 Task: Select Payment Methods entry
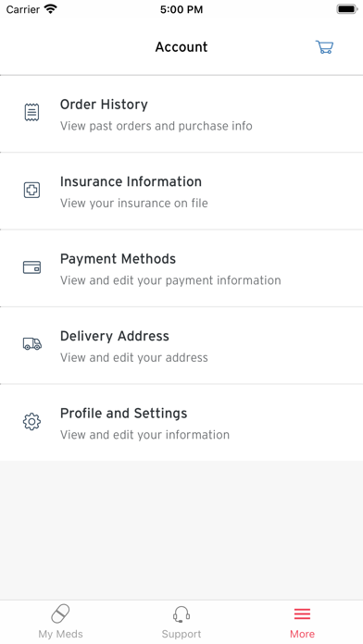(x=181, y=268)
